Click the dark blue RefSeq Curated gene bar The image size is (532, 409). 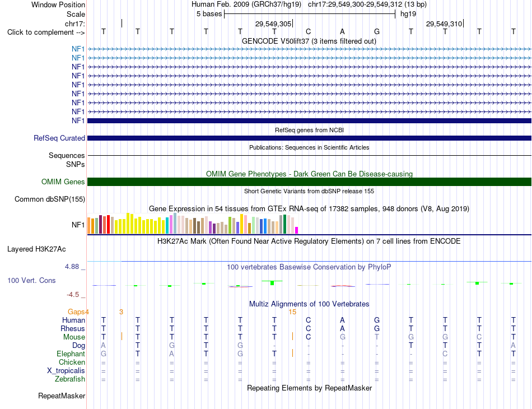coord(310,138)
